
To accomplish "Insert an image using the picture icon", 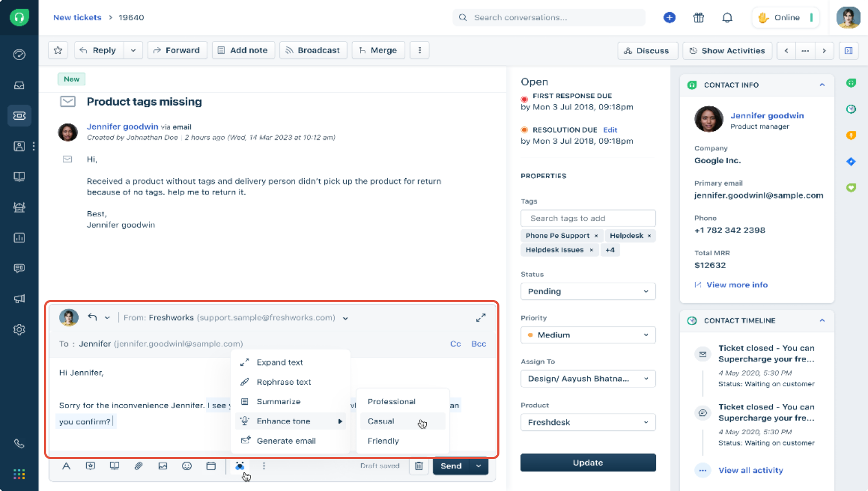I will (x=163, y=466).
